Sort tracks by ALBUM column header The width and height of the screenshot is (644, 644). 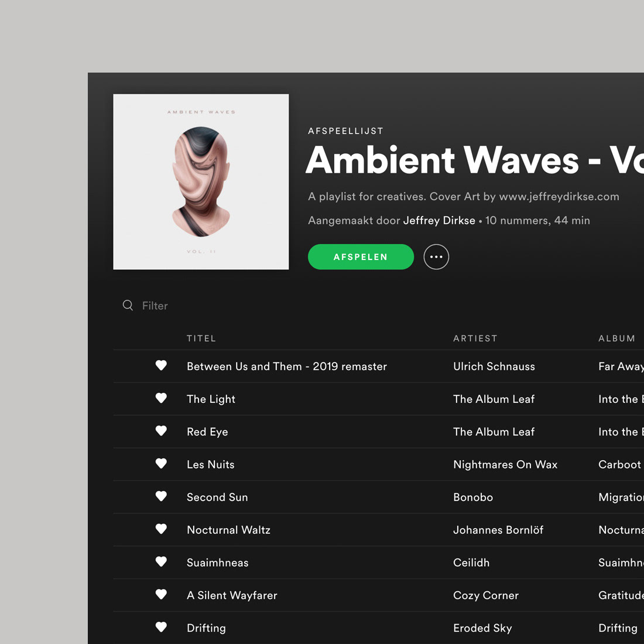pyautogui.click(x=616, y=338)
